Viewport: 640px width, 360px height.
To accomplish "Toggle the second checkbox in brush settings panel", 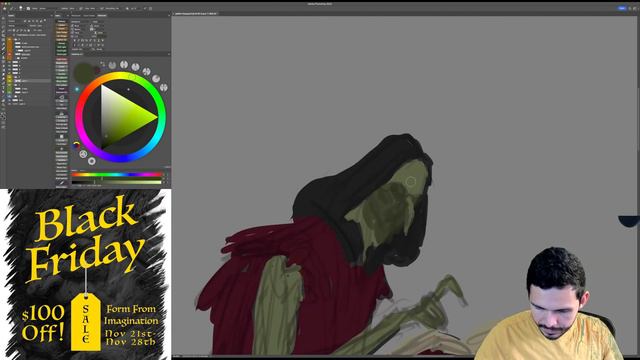I will point(73,29).
